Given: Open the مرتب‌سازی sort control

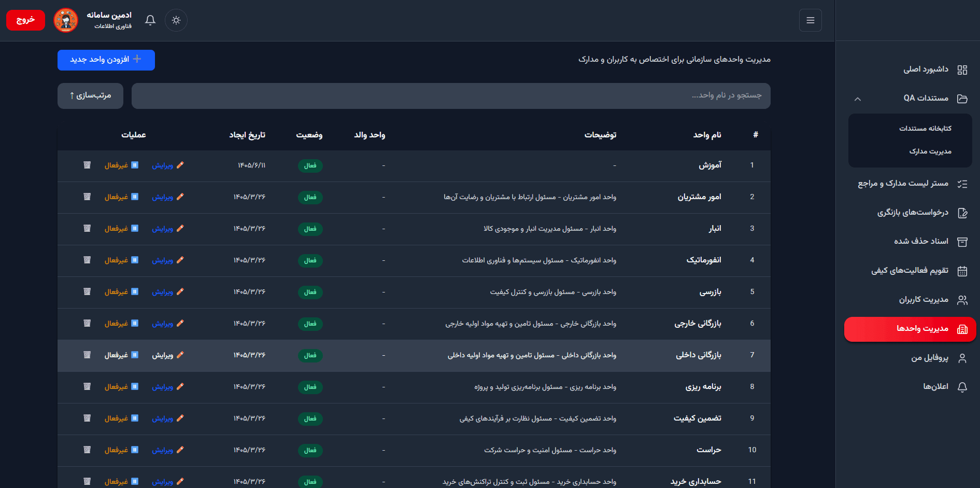Looking at the screenshot, I should pyautogui.click(x=90, y=96).
